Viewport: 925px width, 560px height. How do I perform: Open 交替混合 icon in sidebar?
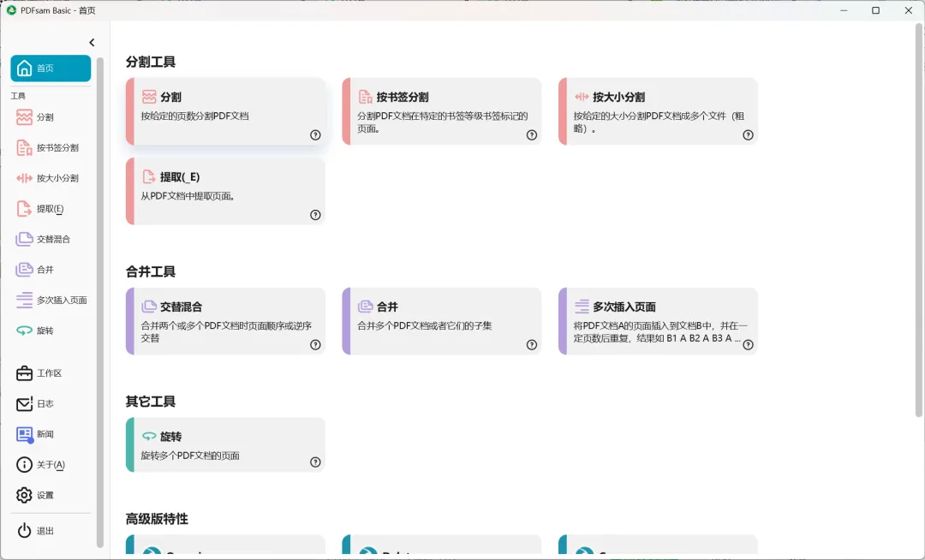(x=24, y=239)
